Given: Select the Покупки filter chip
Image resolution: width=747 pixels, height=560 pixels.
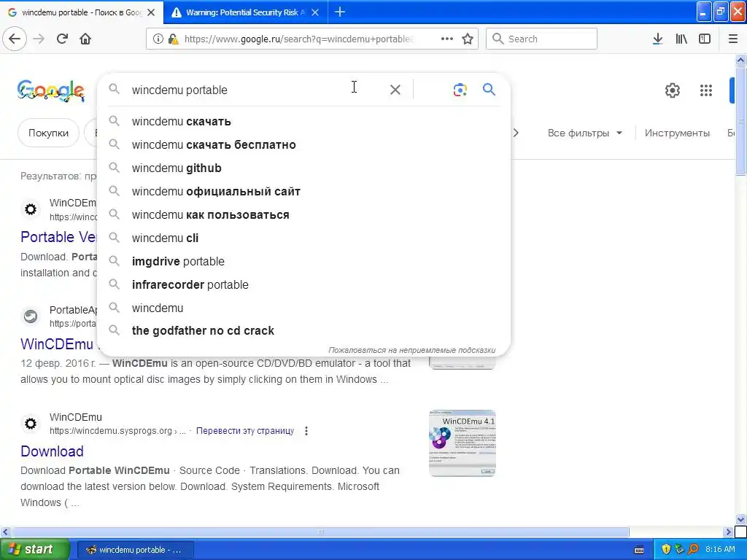Looking at the screenshot, I should coord(49,133).
